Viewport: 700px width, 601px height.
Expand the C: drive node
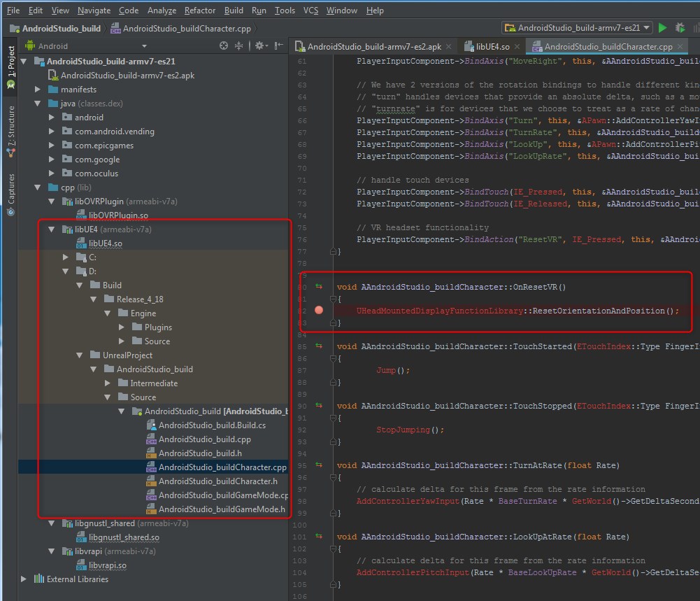66,257
